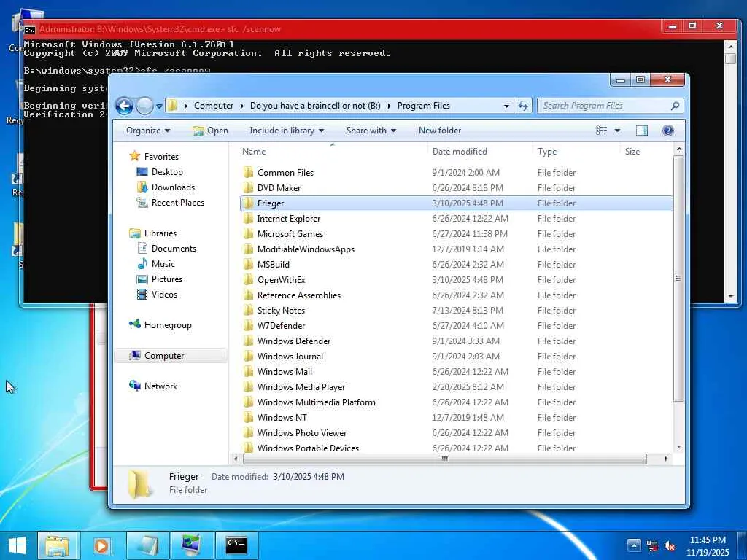Expand the view options dropdown arrow
747x560 pixels.
(617, 131)
